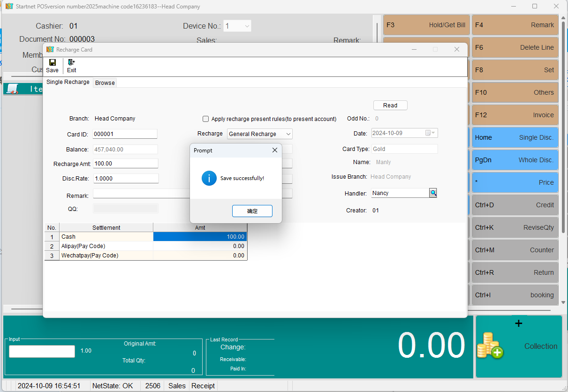Focus the Card ID input field
Screen dimensions: 568x392
[x=125, y=134]
